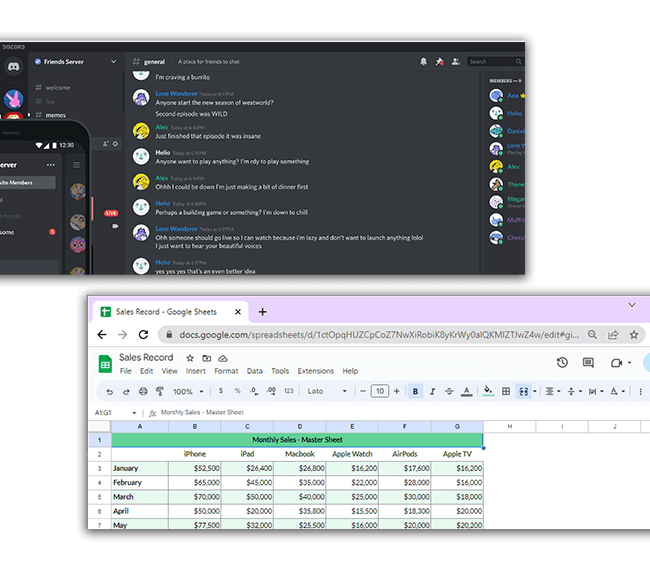Open notification bell in Discord header
The image size is (650, 571).
pos(423,62)
